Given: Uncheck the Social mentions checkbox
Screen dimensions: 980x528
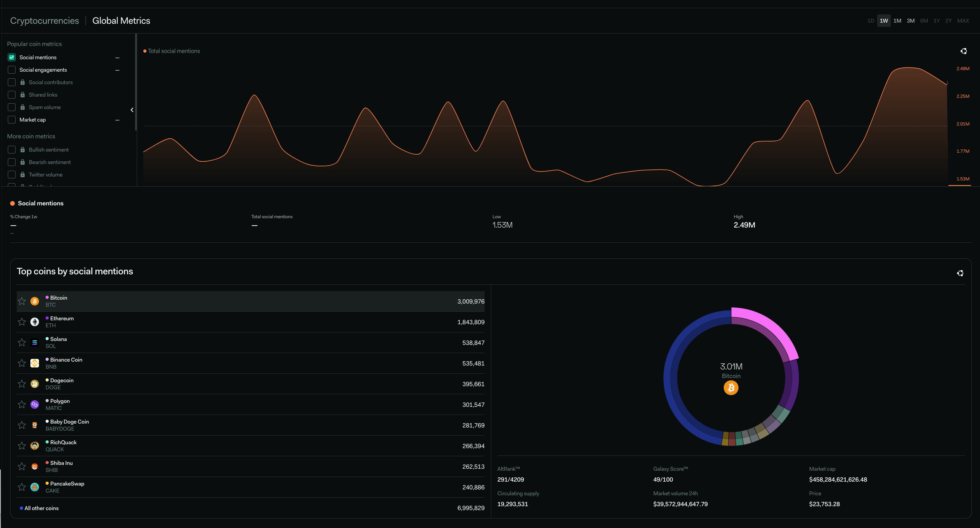Looking at the screenshot, I should click(12, 57).
